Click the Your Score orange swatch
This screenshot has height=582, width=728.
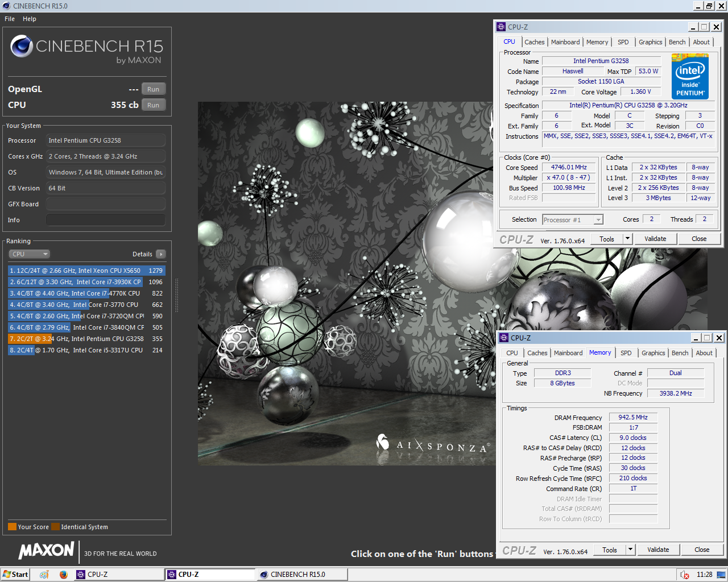click(x=12, y=527)
